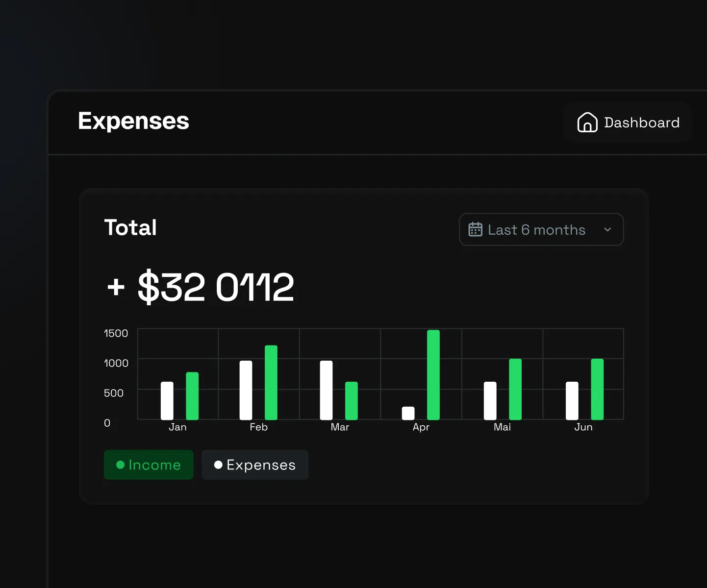
Task: Click Feb green income bar
Action: [271, 383]
